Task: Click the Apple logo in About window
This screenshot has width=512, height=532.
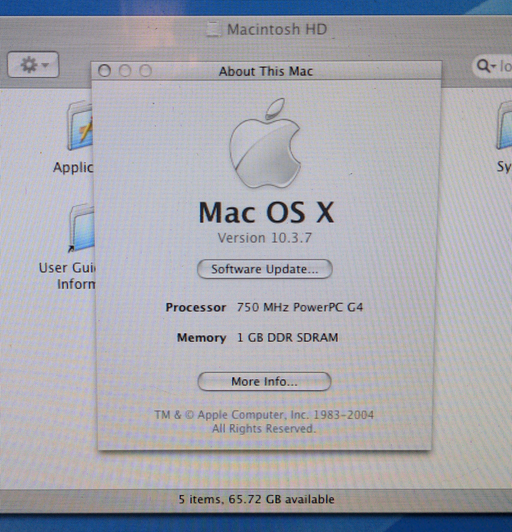Action: pos(265,143)
